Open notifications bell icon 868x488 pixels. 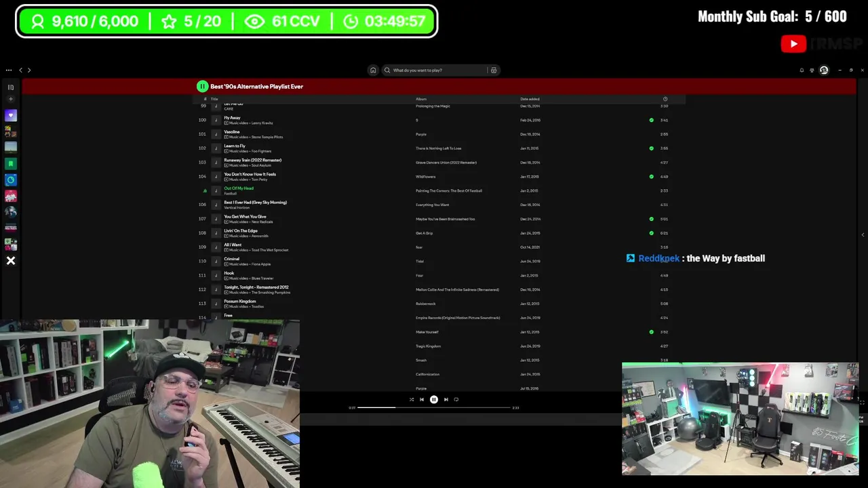(x=802, y=70)
